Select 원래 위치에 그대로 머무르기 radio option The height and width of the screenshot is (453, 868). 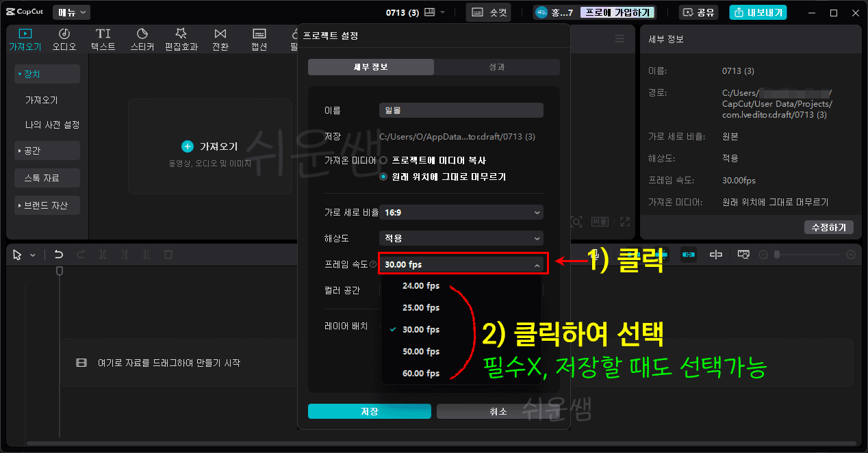[x=383, y=177]
